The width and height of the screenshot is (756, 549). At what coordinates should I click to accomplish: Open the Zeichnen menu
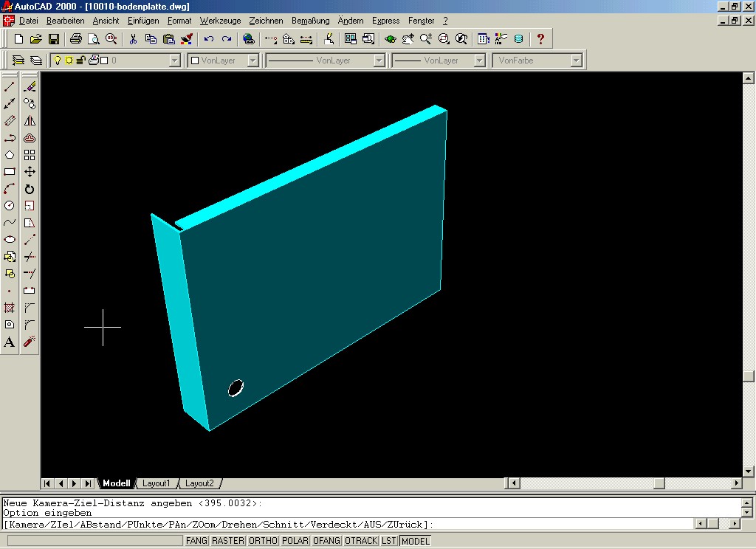[266, 21]
